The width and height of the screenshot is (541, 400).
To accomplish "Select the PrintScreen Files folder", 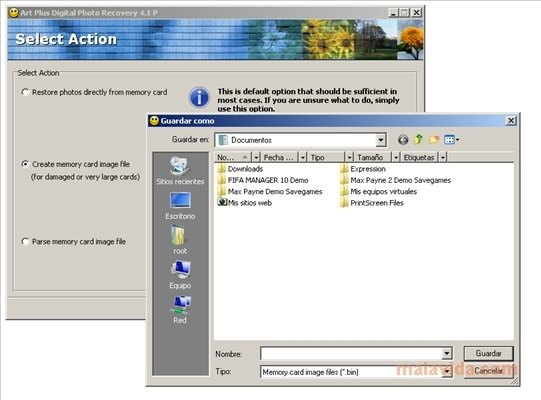I will point(372,203).
